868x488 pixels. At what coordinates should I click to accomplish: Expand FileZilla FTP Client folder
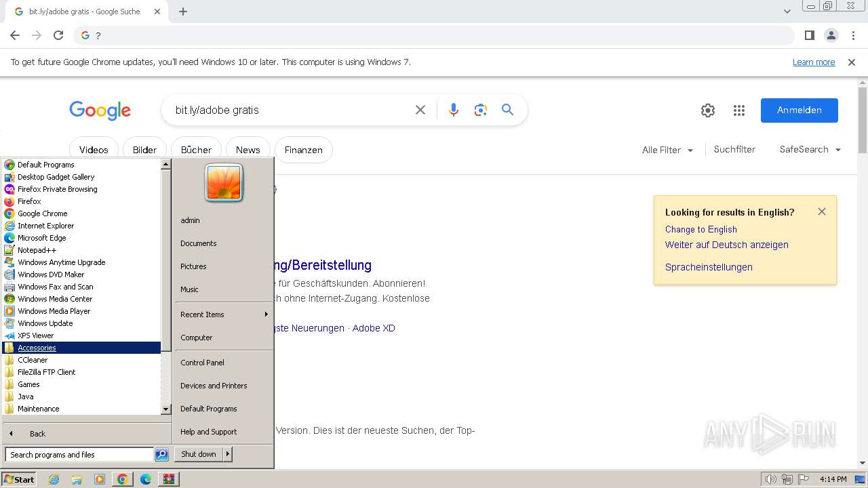coord(81,372)
